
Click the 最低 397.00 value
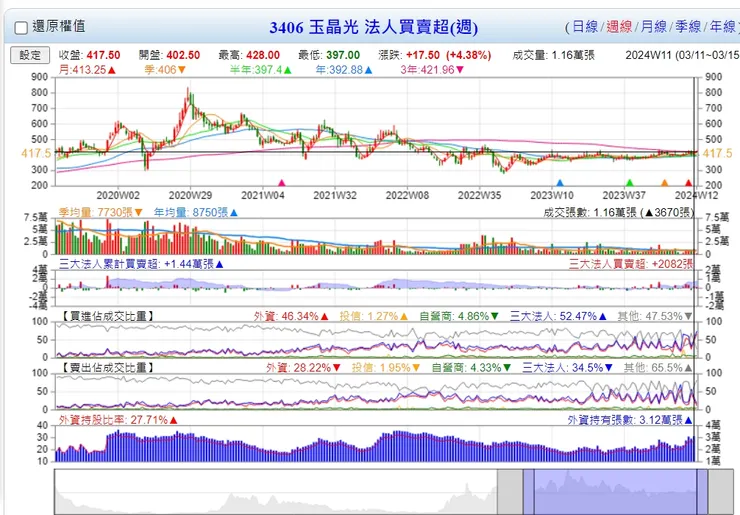pos(328,55)
